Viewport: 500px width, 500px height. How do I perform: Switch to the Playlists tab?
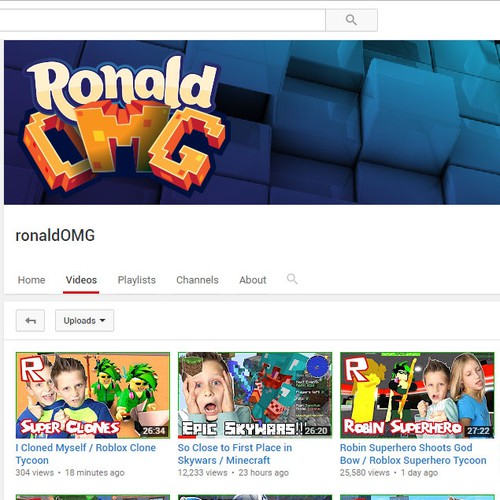click(137, 280)
